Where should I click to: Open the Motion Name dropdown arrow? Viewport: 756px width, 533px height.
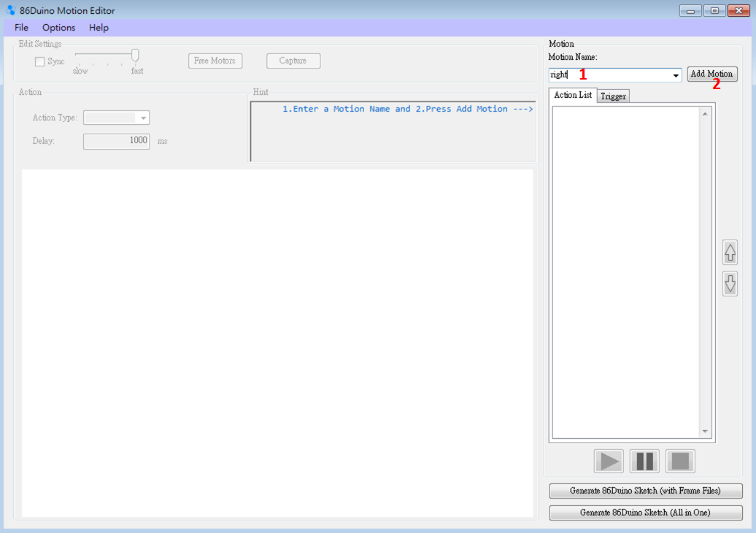pos(676,75)
